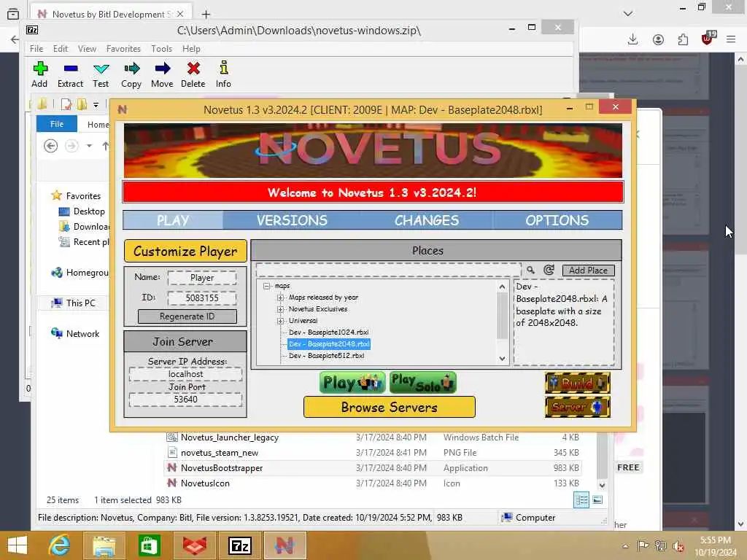Click the Windows Start button
The image size is (747, 560).
tap(18, 545)
